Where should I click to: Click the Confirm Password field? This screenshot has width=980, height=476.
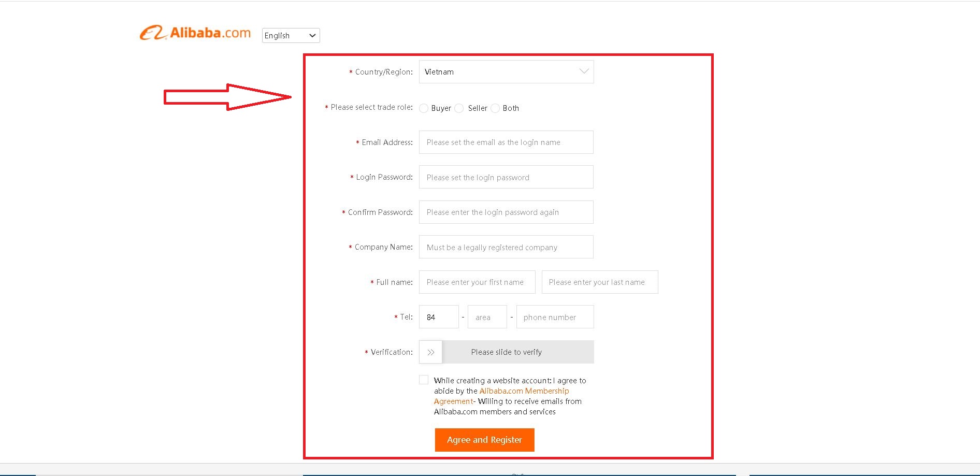click(506, 212)
